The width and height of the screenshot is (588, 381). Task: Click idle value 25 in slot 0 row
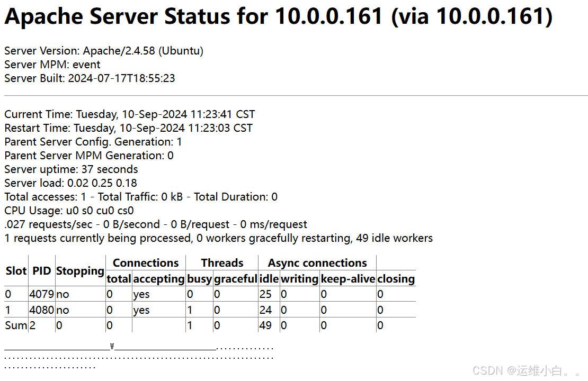pos(265,294)
